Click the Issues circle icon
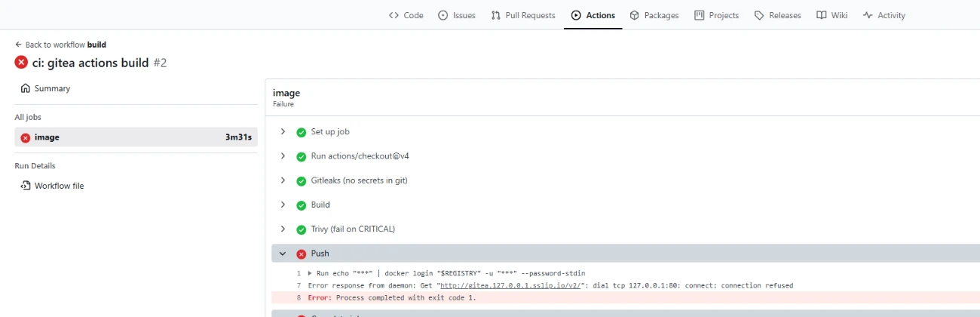980x317 pixels. tap(443, 15)
